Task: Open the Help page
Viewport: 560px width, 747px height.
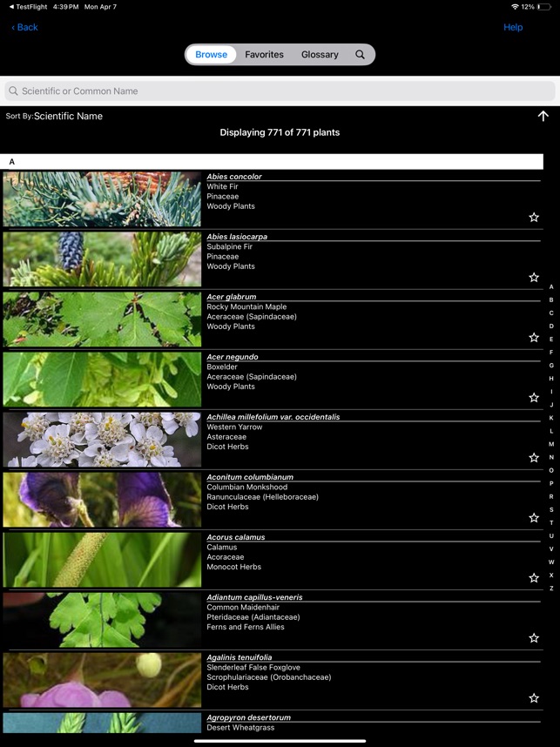Action: coord(513,27)
